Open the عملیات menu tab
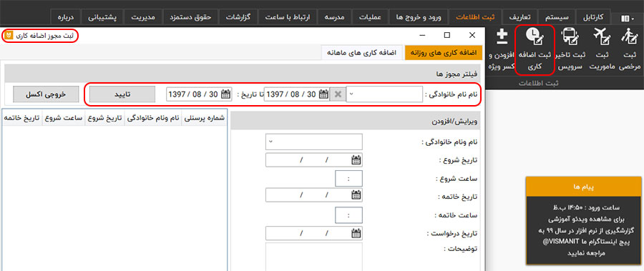644x271 pixels. pos(370,17)
